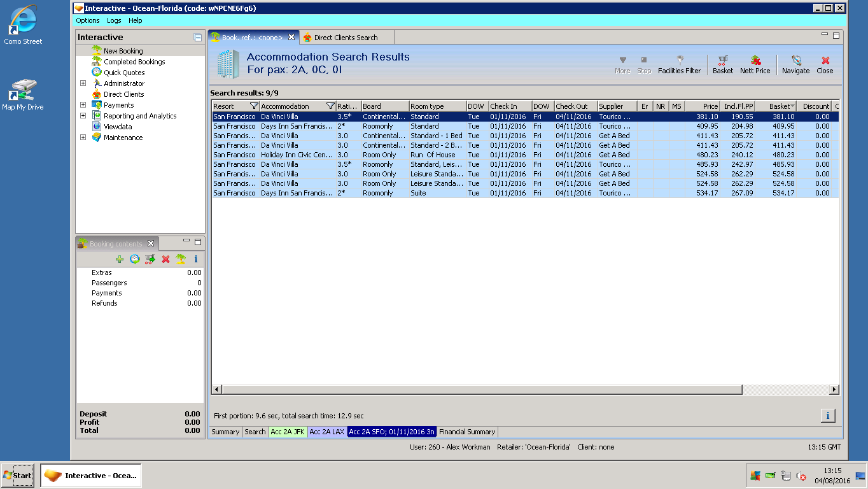This screenshot has width=868, height=489.
Task: Click the AVG antivirus tray icon
Action: (755, 476)
